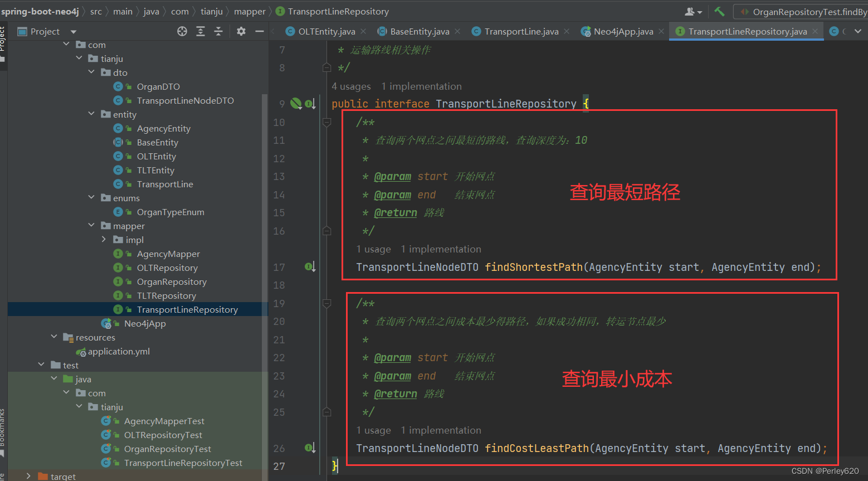Select AgencyMapperTest in project tree
The image size is (868, 481).
pyautogui.click(x=164, y=421)
